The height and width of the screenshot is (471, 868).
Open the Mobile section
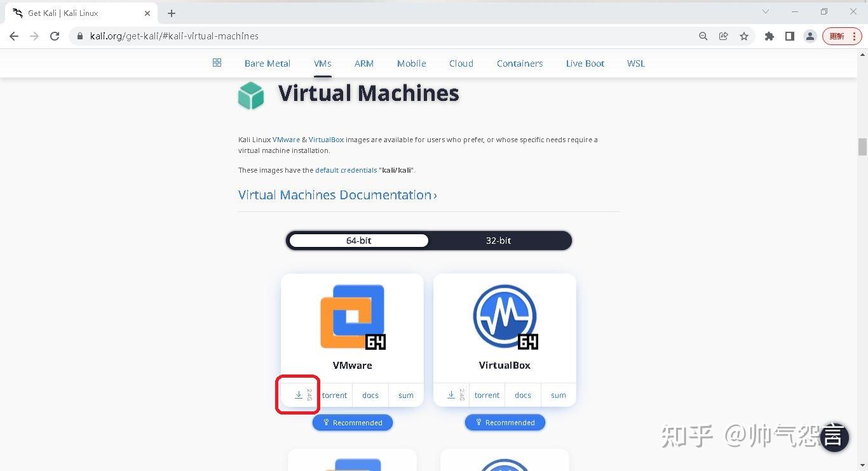[412, 63]
